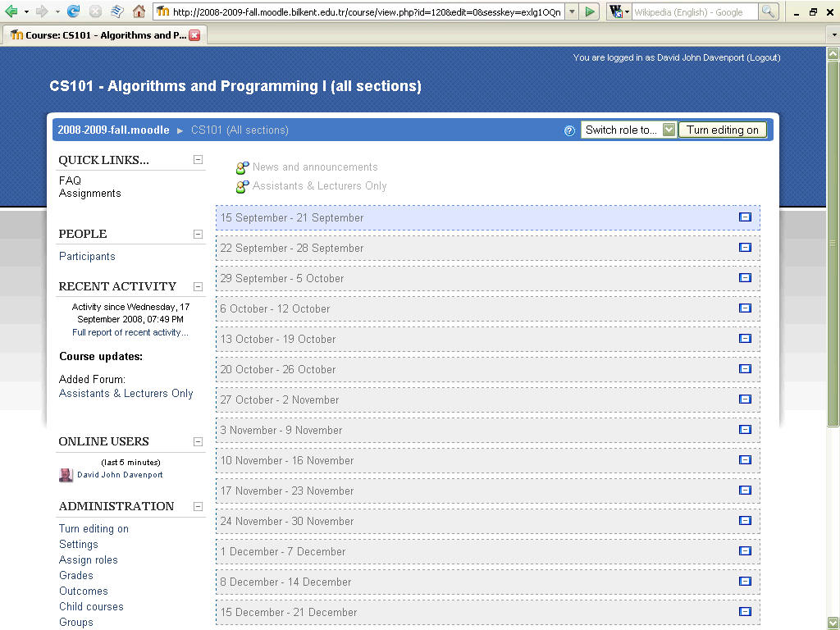The height and width of the screenshot is (630, 840).
Task: Open the Moodle help question mark icon
Action: tap(569, 130)
